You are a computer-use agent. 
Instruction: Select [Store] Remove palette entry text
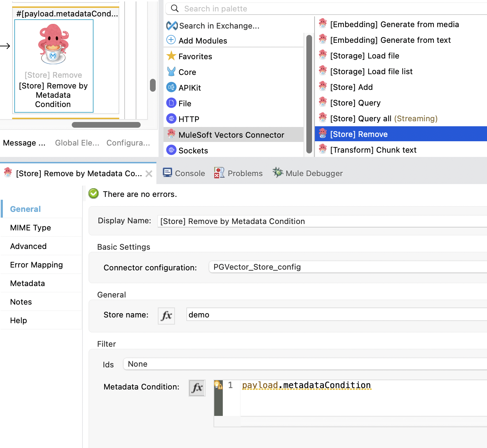point(359,134)
